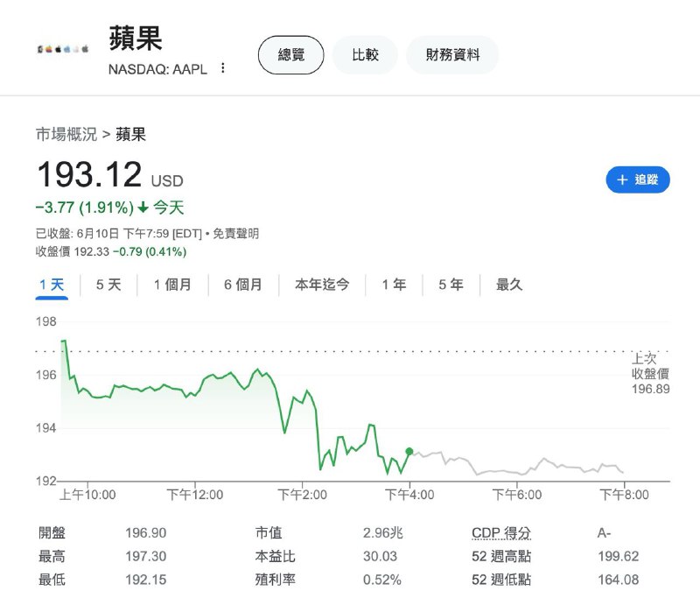Click the 市值 value 2.96兆
This screenshot has height=598, width=700.
tap(382, 533)
